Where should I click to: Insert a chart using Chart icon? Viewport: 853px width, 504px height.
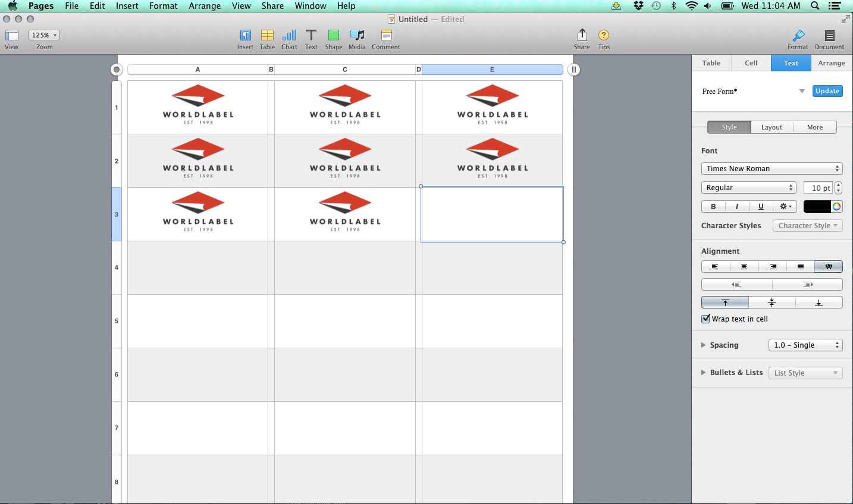tap(289, 35)
